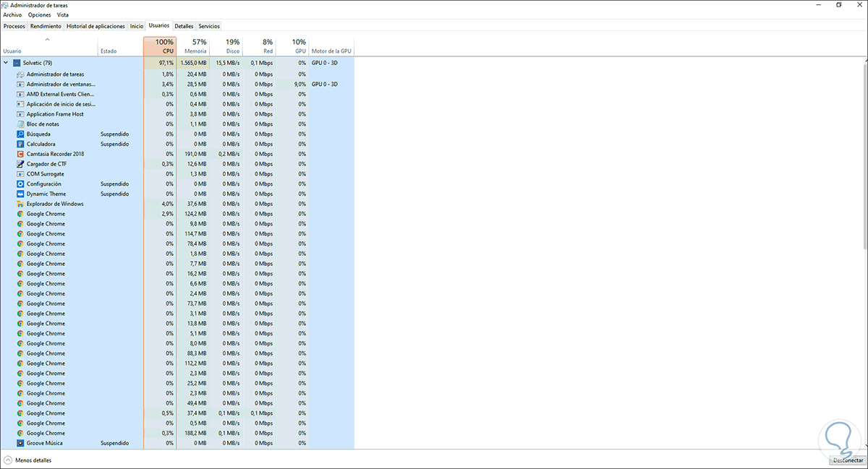Switch to the Detalles tab
Screen dimensions: 868x469
[x=184, y=26]
